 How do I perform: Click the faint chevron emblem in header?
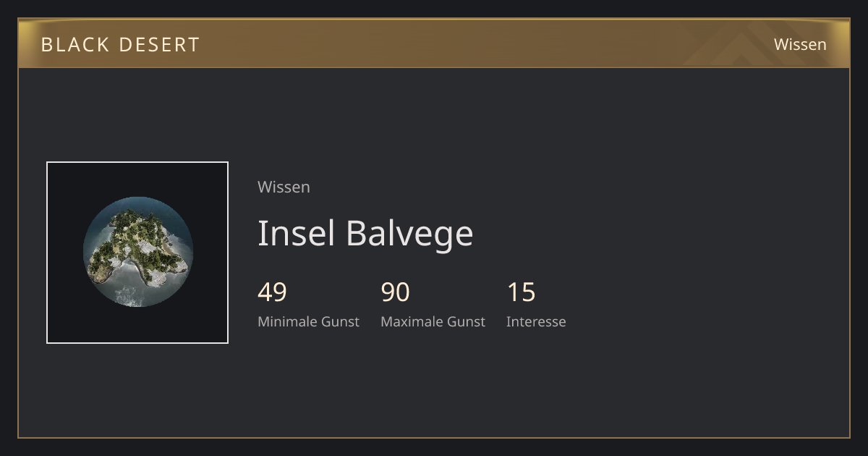[745, 48]
